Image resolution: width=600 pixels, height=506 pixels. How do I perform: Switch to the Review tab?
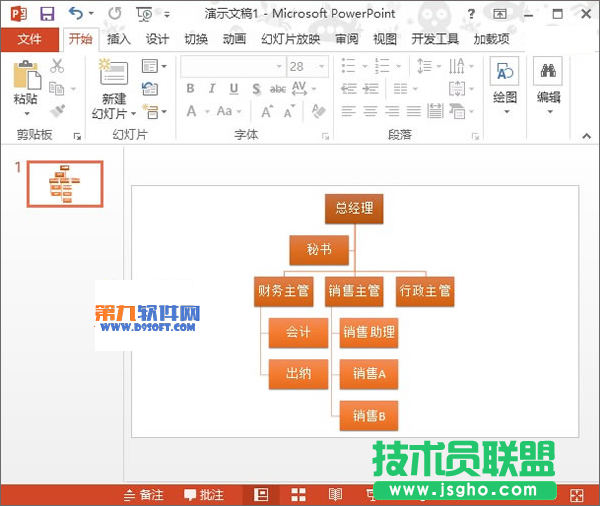pos(347,39)
